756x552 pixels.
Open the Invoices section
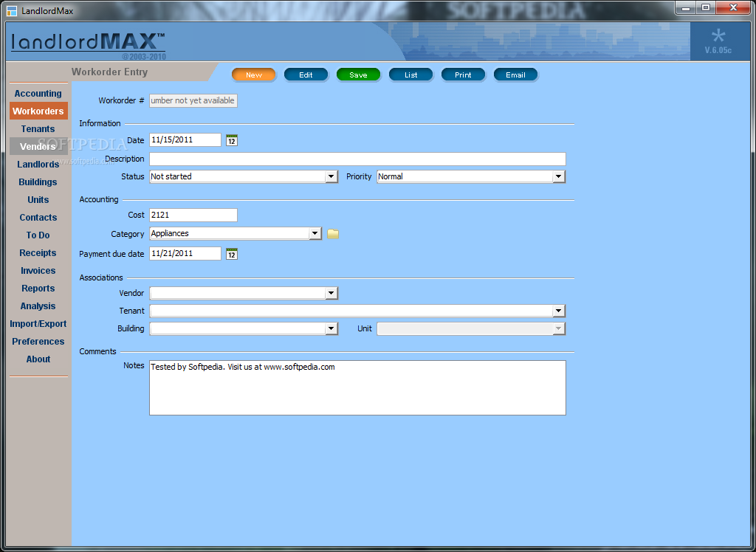[x=38, y=271]
